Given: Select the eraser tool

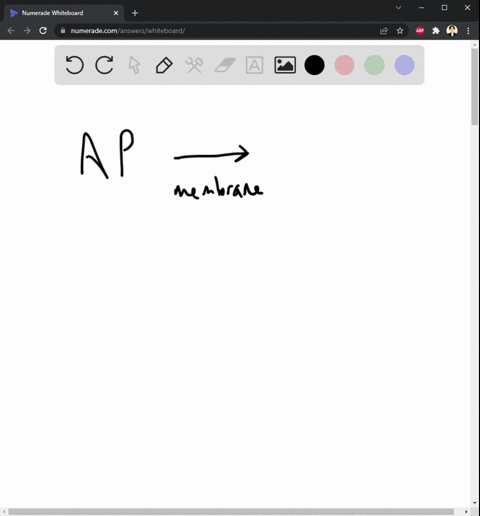Looking at the screenshot, I should click(225, 65).
